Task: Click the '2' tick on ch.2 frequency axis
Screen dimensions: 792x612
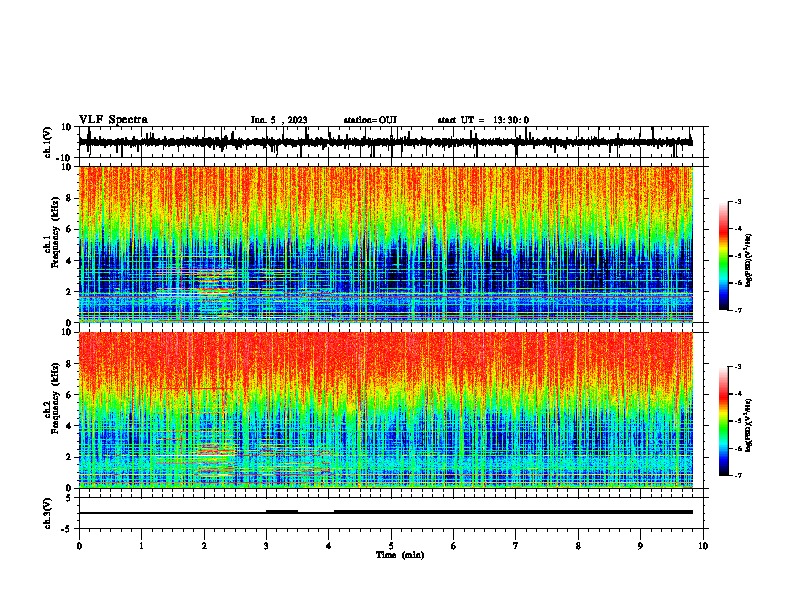Action: 70,457
